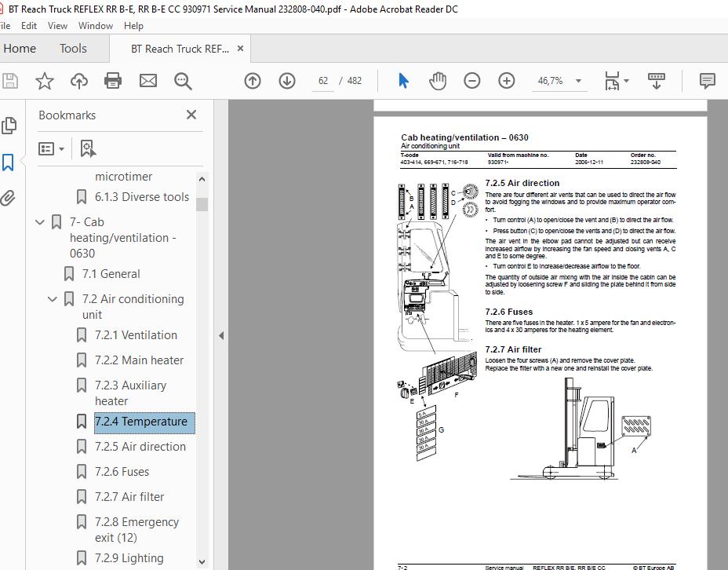The height and width of the screenshot is (570, 728).
Task: Add a new bookmark icon
Action: point(88,148)
